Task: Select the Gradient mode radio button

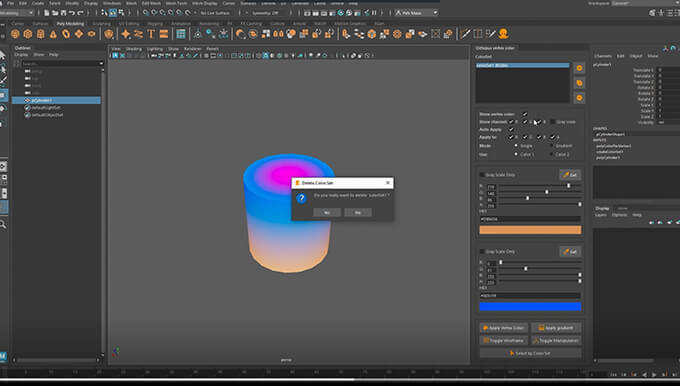Action: 551,146
